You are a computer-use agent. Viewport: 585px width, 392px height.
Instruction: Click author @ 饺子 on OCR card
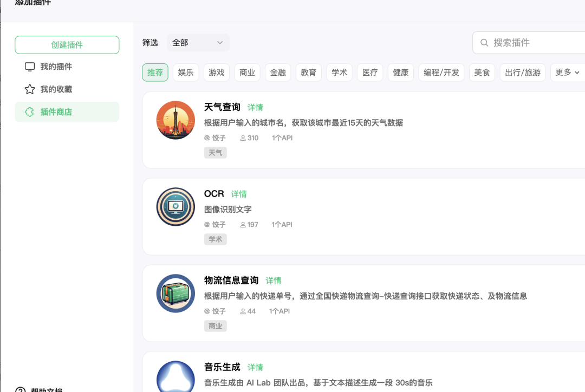tap(215, 225)
